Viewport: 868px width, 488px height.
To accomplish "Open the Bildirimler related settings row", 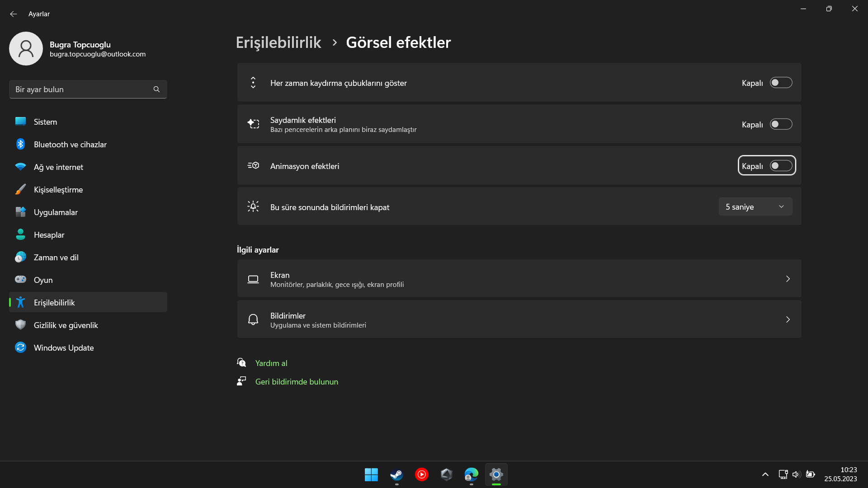I will coord(519,319).
